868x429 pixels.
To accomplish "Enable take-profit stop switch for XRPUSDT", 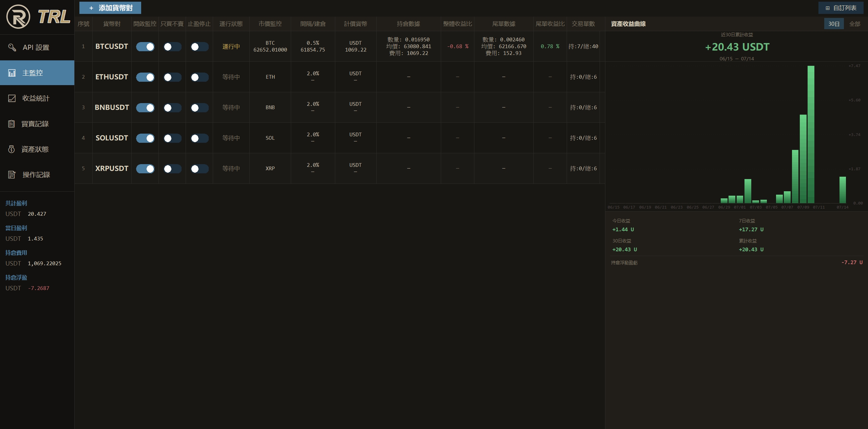I will click(x=200, y=169).
